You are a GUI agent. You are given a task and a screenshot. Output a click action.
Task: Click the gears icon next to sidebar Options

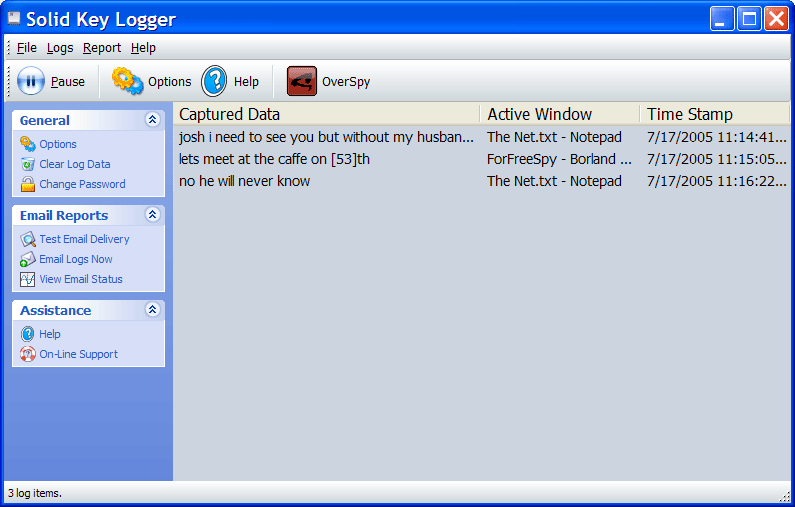[x=28, y=144]
